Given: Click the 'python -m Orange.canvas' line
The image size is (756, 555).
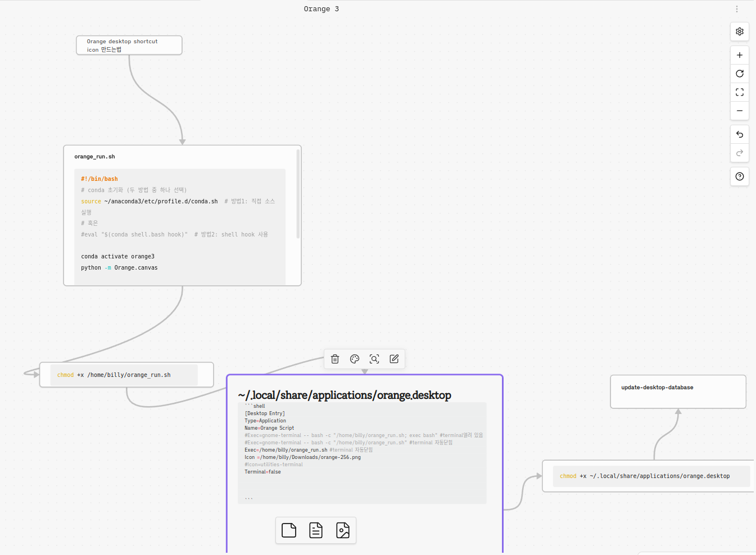Looking at the screenshot, I should click(119, 268).
